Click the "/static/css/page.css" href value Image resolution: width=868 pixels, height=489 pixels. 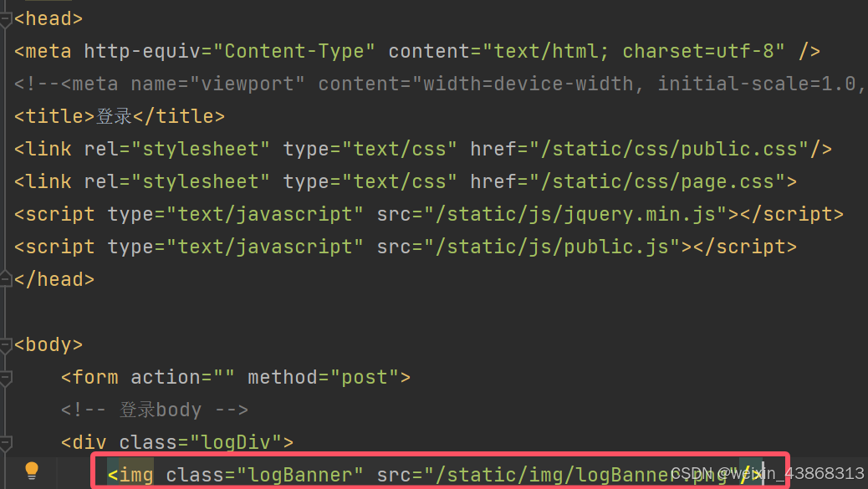click(x=657, y=182)
